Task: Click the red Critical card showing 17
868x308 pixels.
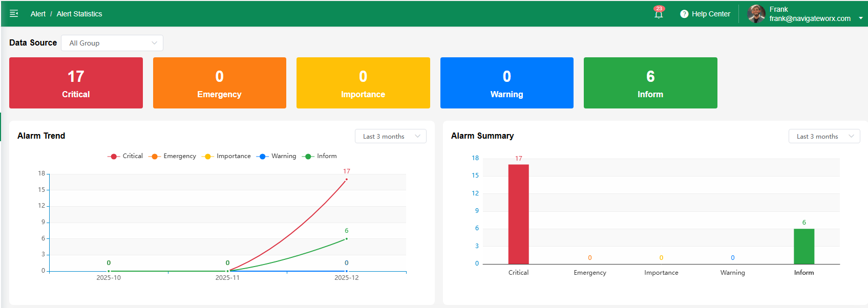Action: click(76, 83)
